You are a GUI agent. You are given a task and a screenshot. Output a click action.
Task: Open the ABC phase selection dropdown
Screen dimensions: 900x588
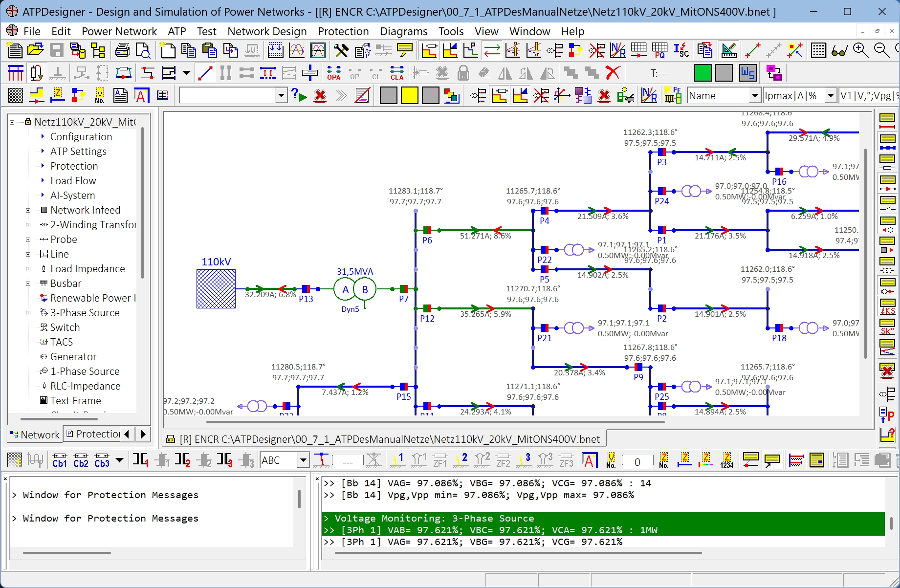[303, 460]
